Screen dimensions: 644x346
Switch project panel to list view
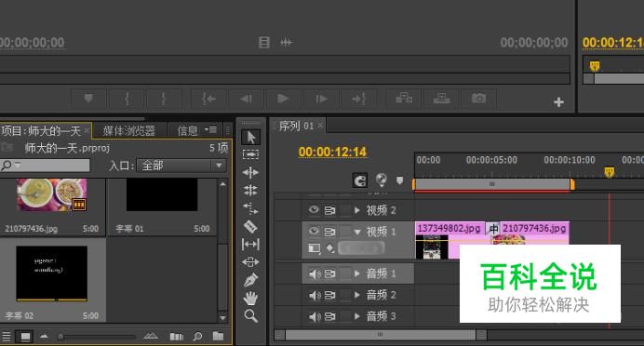pyautogui.click(x=7, y=337)
